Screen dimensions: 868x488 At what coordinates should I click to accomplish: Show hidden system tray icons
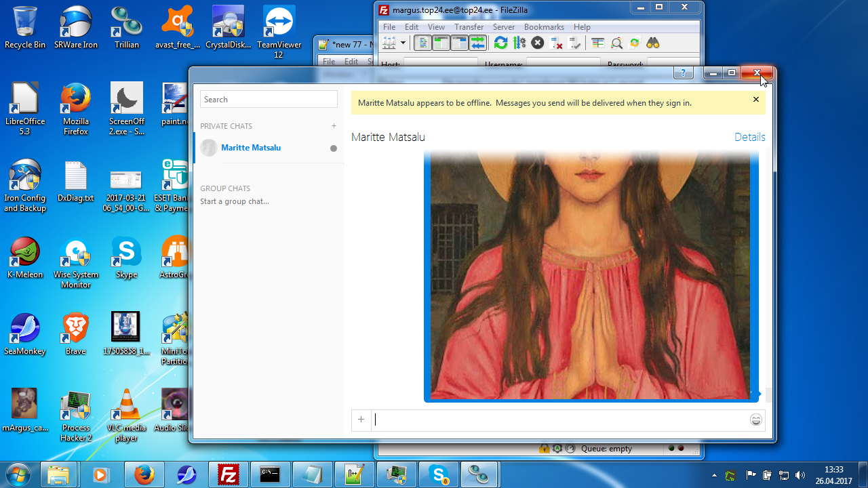point(714,475)
